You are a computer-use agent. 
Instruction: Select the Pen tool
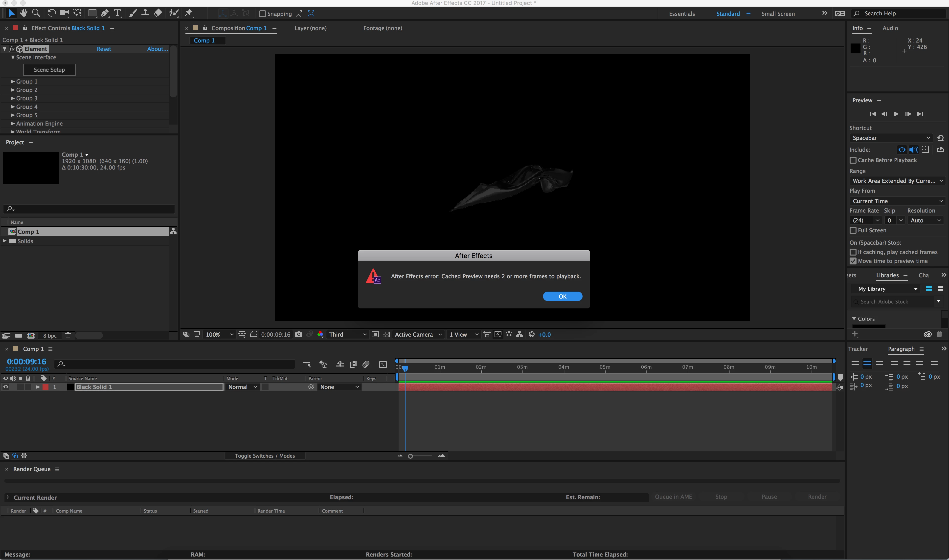(105, 13)
